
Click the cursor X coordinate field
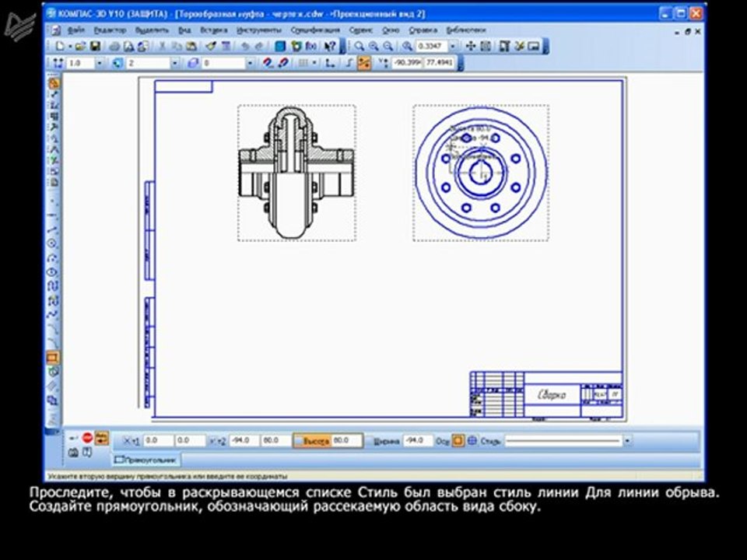pyautogui.click(x=407, y=63)
